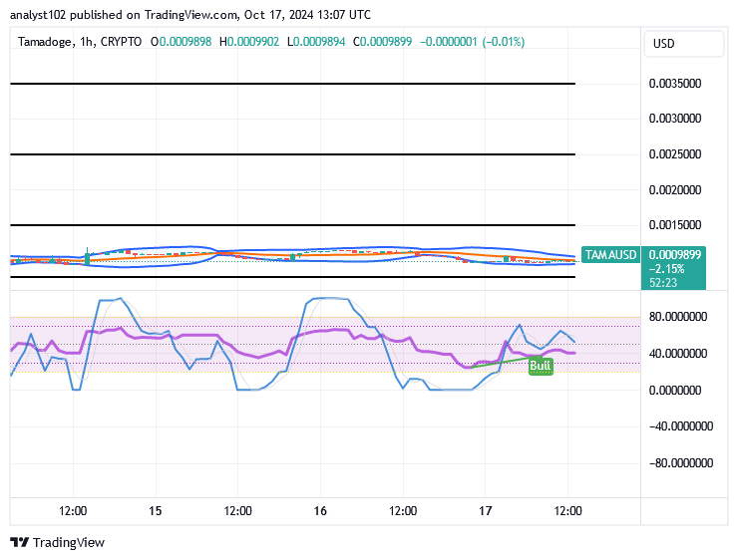738x560 pixels.
Task: Click the current price 0.0009899 label
Action: (x=676, y=255)
